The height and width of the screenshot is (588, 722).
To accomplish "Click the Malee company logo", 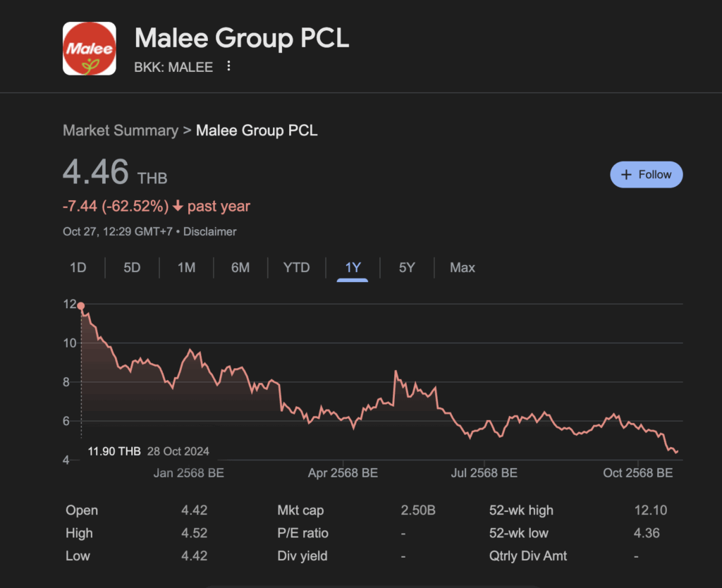I will [x=89, y=47].
